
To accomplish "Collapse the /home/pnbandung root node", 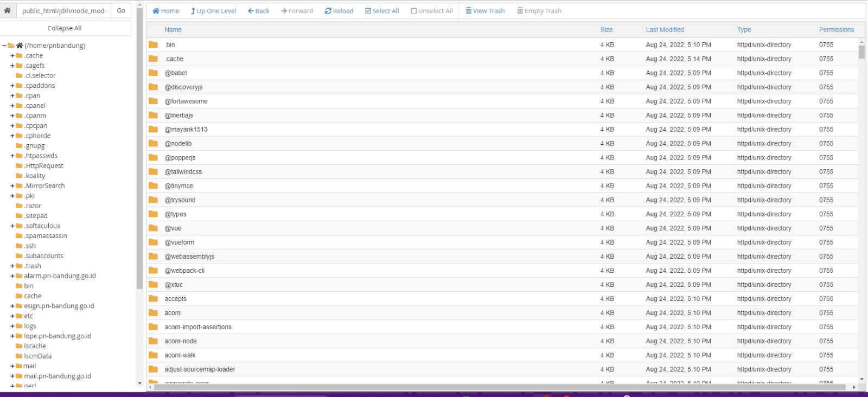I will tap(4, 46).
